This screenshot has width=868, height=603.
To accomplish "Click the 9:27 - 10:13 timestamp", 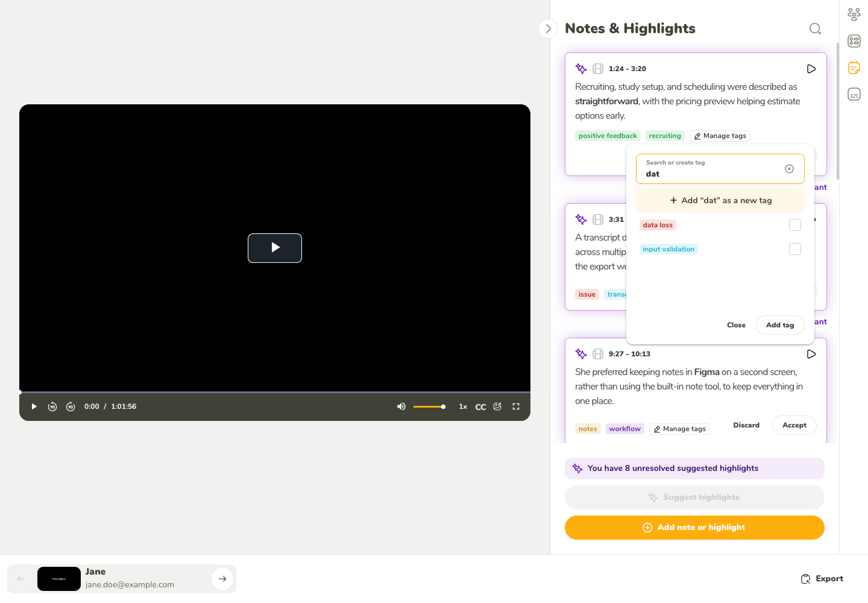I will point(629,354).
